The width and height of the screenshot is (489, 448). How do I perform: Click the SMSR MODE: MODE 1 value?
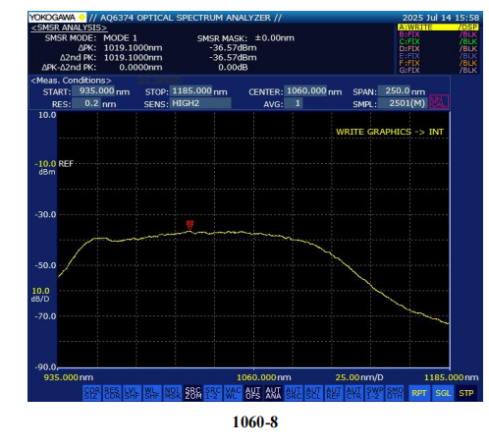121,38
